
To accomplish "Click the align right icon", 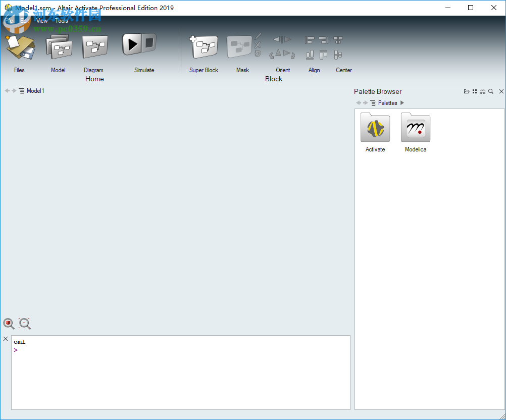I will click(x=323, y=40).
